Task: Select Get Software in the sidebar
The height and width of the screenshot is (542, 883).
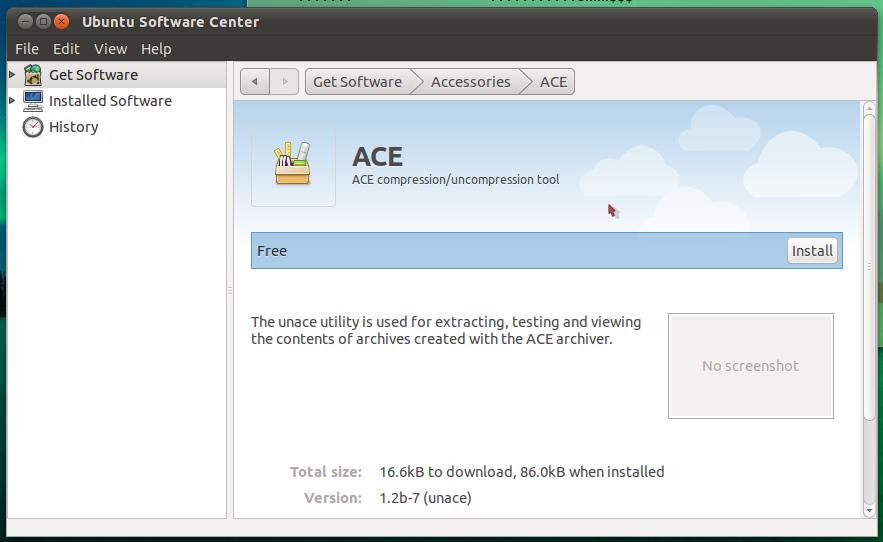Action: click(93, 75)
